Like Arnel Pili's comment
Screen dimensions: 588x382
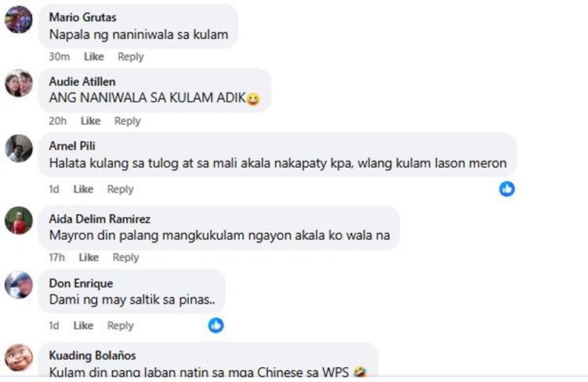(83, 189)
